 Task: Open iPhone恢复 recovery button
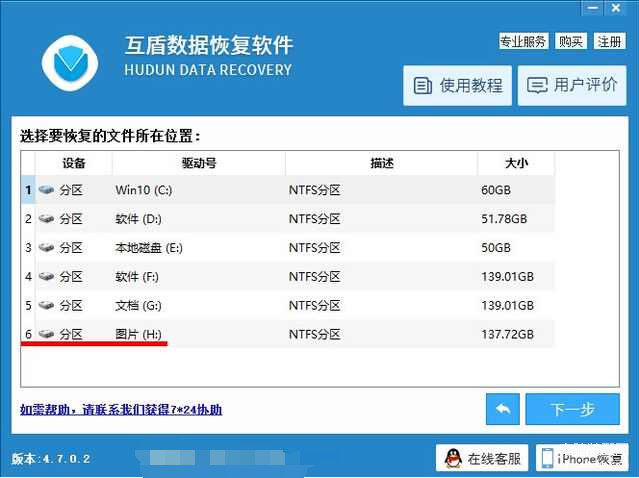[x=581, y=458]
